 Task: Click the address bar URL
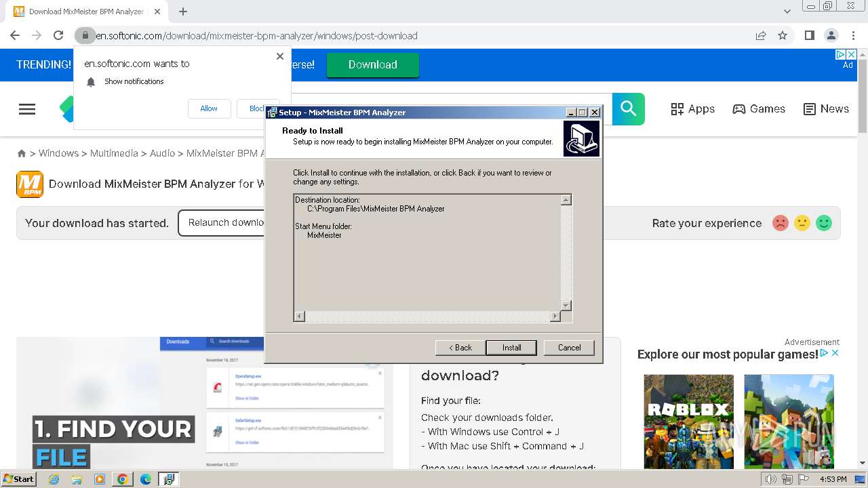pos(256,36)
